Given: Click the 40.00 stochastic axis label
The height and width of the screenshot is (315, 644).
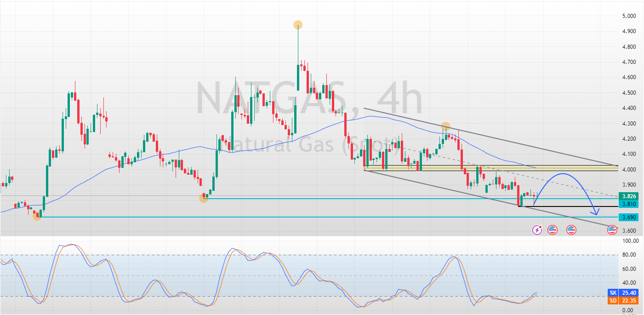Looking at the screenshot, I should click(630, 283).
